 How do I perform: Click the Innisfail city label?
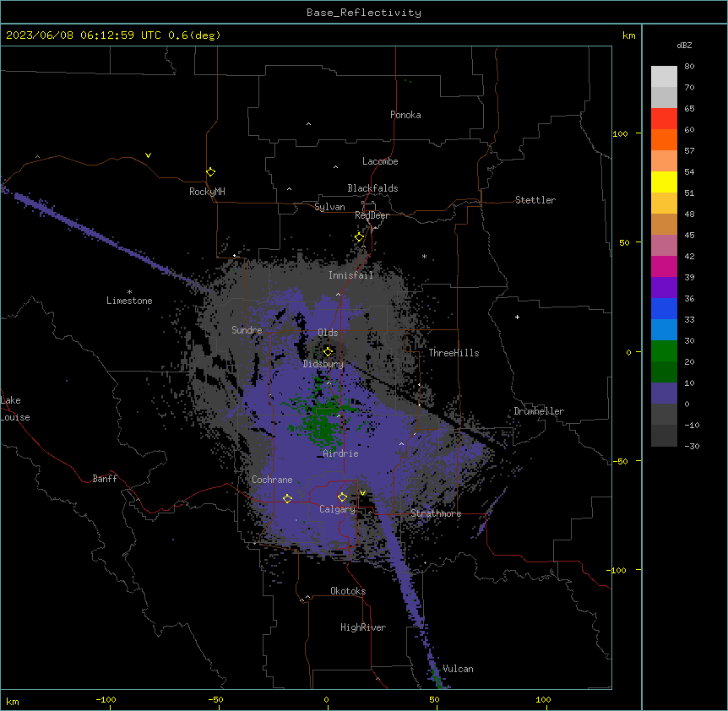click(x=351, y=275)
